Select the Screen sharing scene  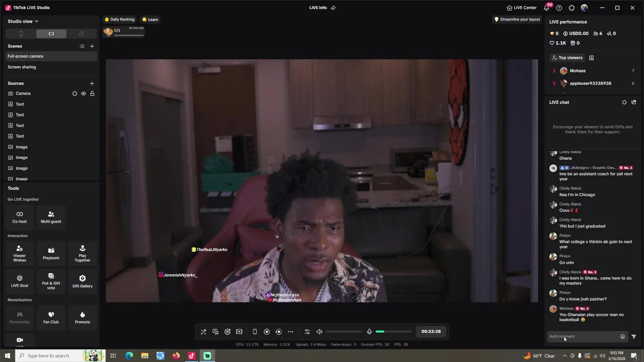point(51,67)
